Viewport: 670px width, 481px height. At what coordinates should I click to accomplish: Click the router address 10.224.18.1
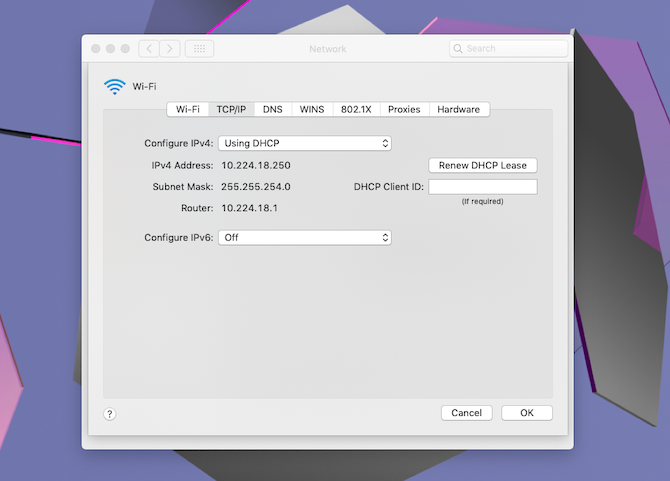pyautogui.click(x=250, y=208)
